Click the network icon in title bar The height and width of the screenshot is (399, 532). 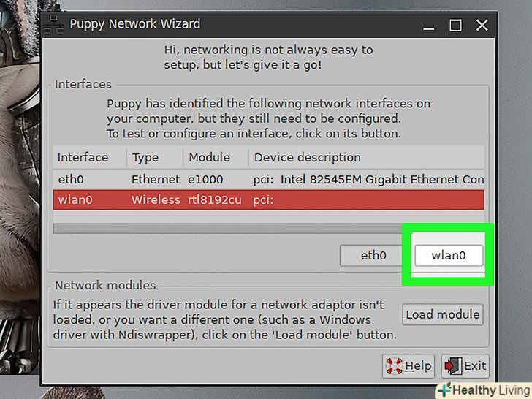click(x=53, y=25)
